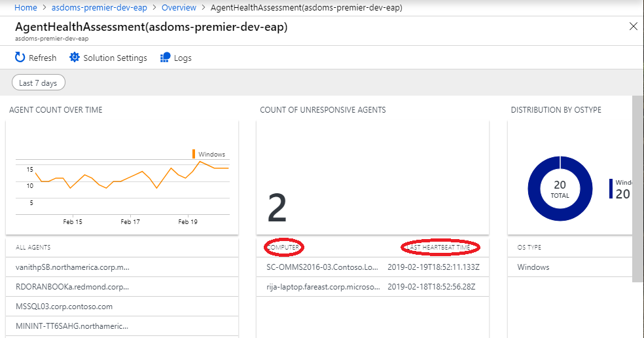The height and width of the screenshot is (338, 644).
Task: Click the COMPUTER column header
Action: [283, 247]
